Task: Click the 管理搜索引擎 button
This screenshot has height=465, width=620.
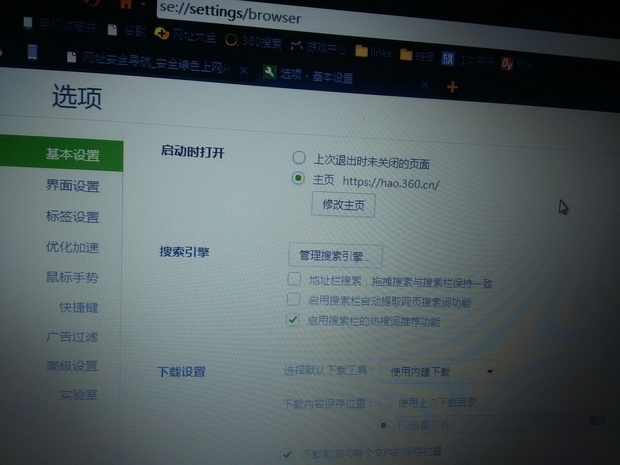Action: [335, 256]
